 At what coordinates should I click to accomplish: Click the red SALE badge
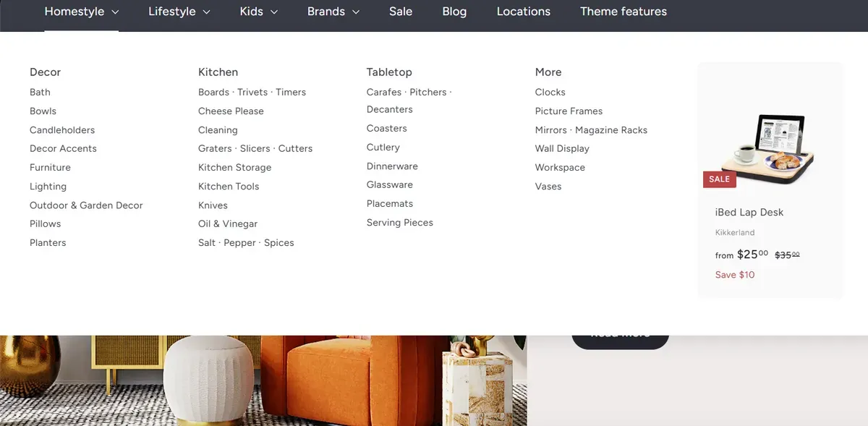pyautogui.click(x=719, y=179)
